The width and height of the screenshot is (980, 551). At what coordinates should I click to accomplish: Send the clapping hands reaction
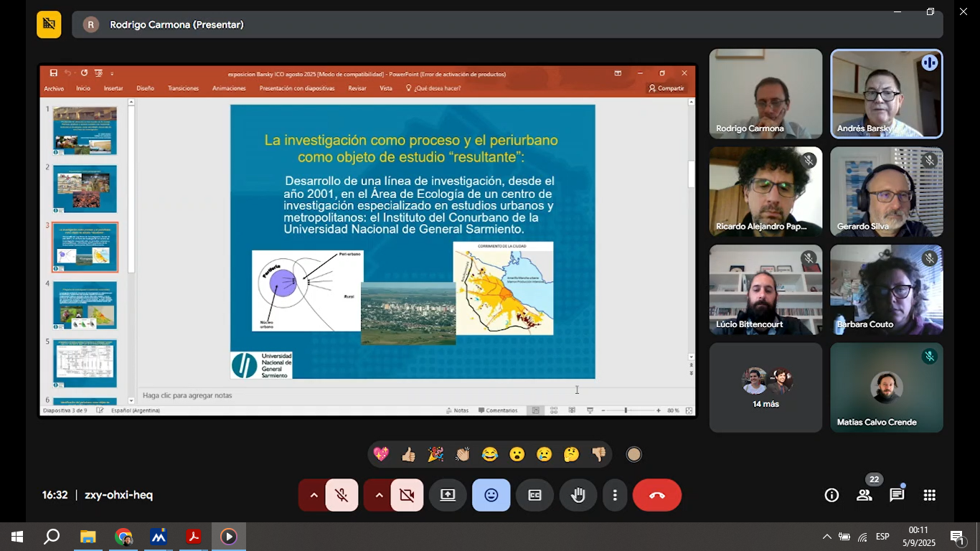pyautogui.click(x=463, y=454)
